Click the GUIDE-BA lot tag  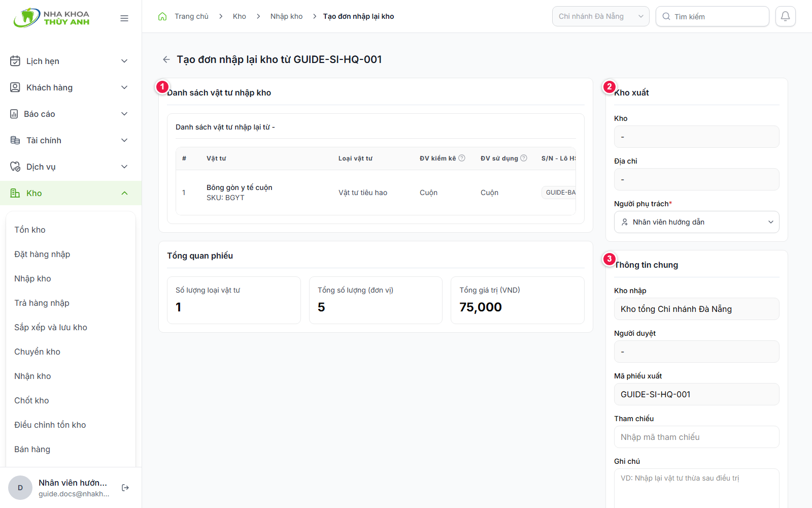tap(559, 193)
